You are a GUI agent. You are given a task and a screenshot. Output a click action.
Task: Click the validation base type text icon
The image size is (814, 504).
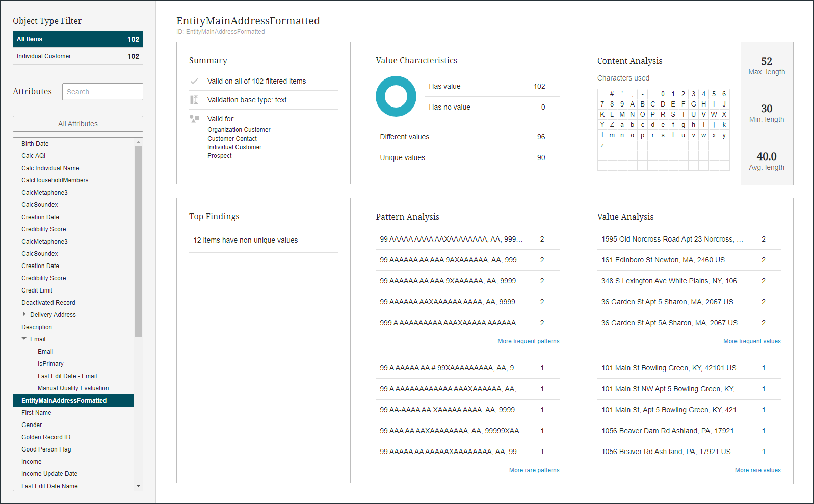[x=194, y=100]
